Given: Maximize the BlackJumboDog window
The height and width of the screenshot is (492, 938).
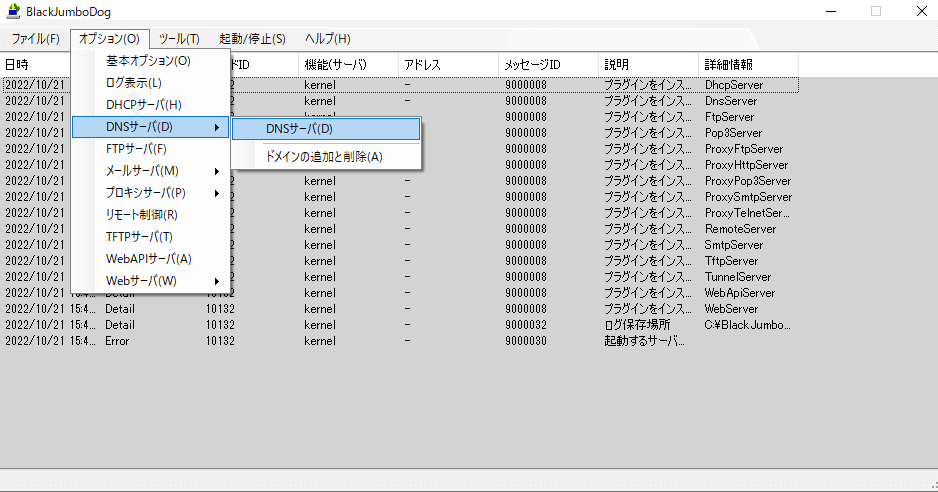Looking at the screenshot, I should (876, 11).
